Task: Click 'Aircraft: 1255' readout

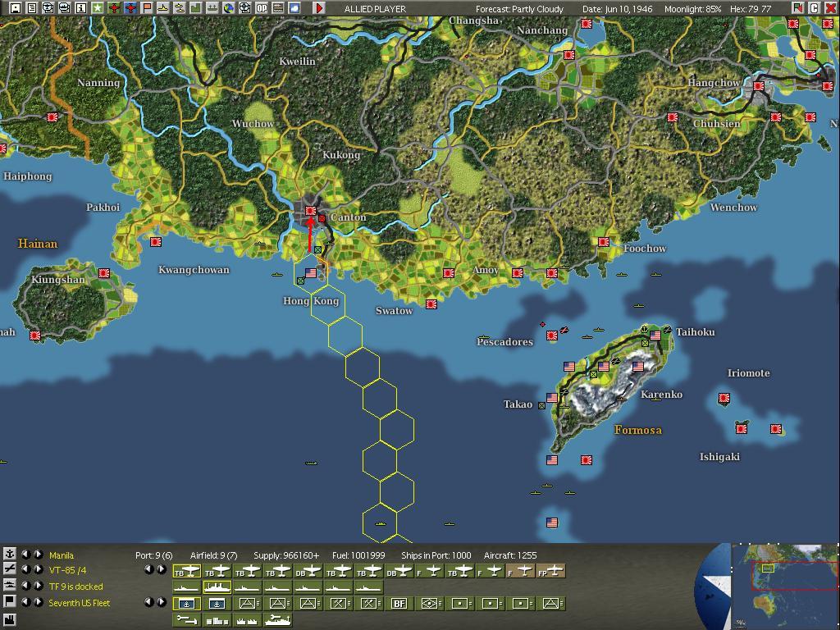Action: (x=510, y=555)
